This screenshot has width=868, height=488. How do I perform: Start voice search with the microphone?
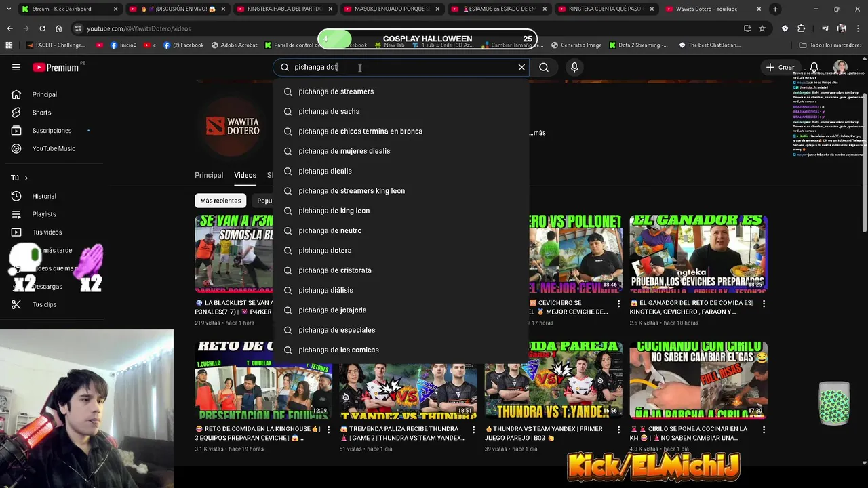pyautogui.click(x=574, y=67)
